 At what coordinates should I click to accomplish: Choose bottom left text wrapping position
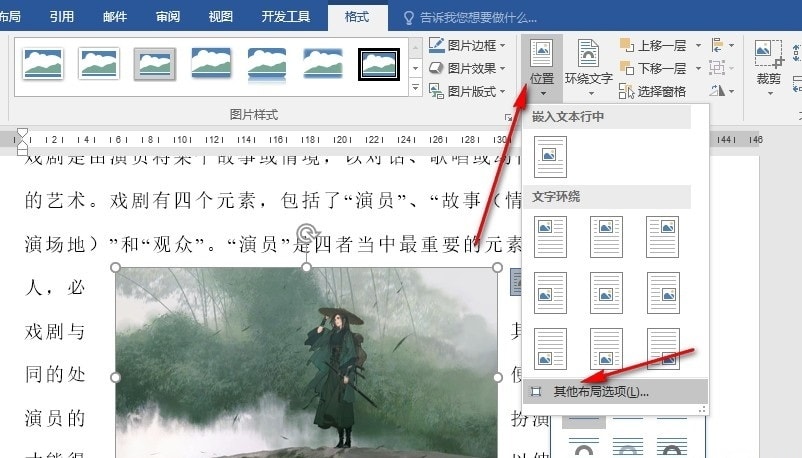[550, 349]
